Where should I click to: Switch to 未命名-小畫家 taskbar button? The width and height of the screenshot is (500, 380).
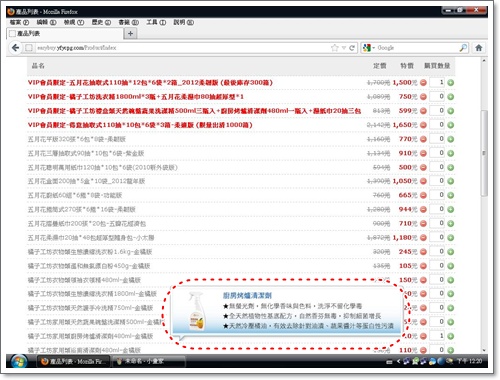point(148,361)
